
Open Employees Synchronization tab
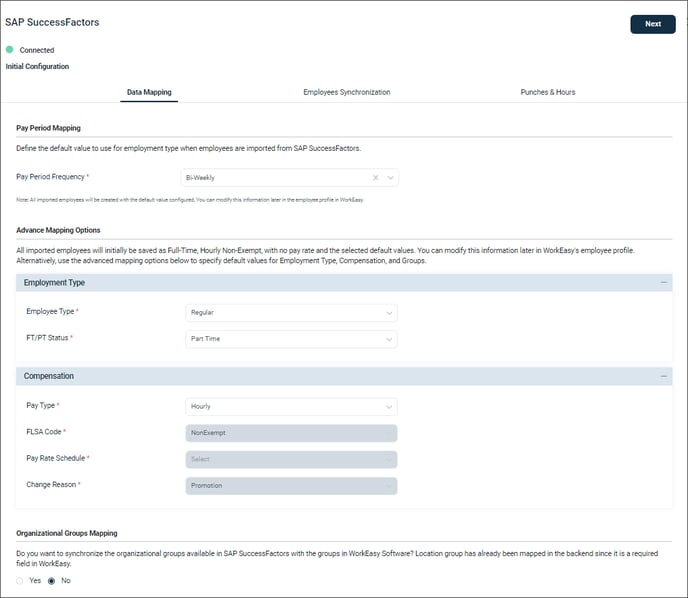(347, 92)
